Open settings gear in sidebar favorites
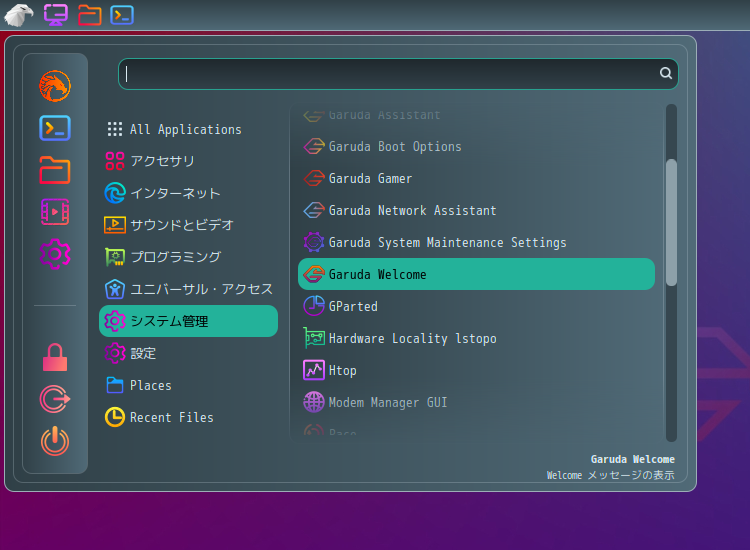750x550 pixels. [55, 254]
